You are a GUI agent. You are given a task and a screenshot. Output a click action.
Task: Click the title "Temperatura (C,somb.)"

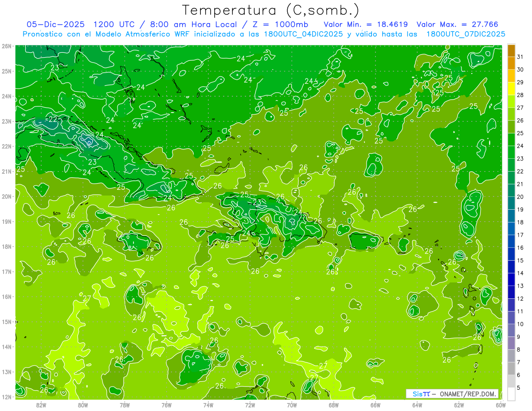[x=271, y=11]
